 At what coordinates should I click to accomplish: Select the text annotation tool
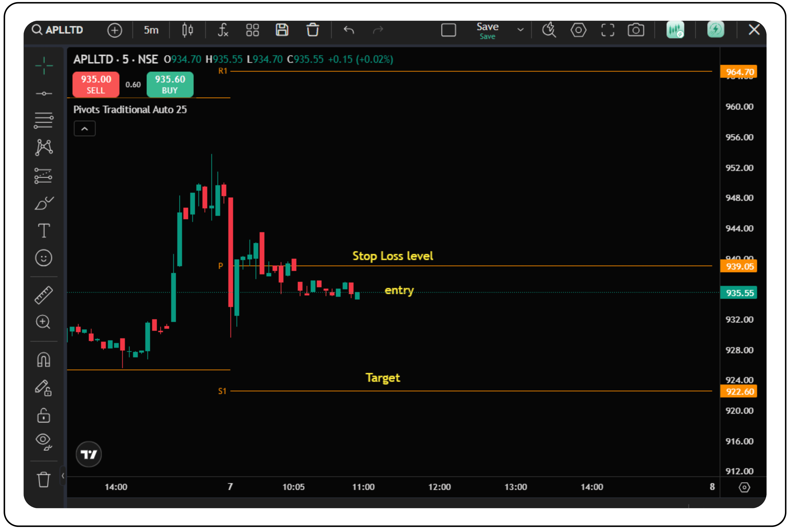tap(44, 230)
